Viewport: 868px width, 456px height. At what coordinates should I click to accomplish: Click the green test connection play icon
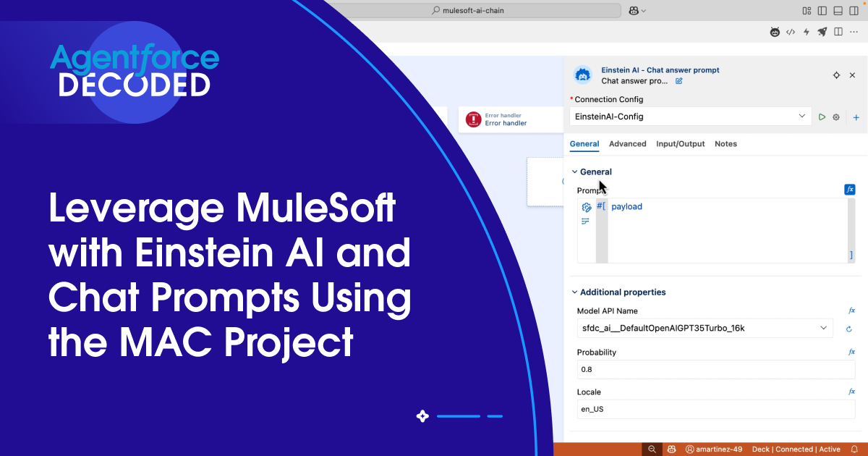click(822, 117)
